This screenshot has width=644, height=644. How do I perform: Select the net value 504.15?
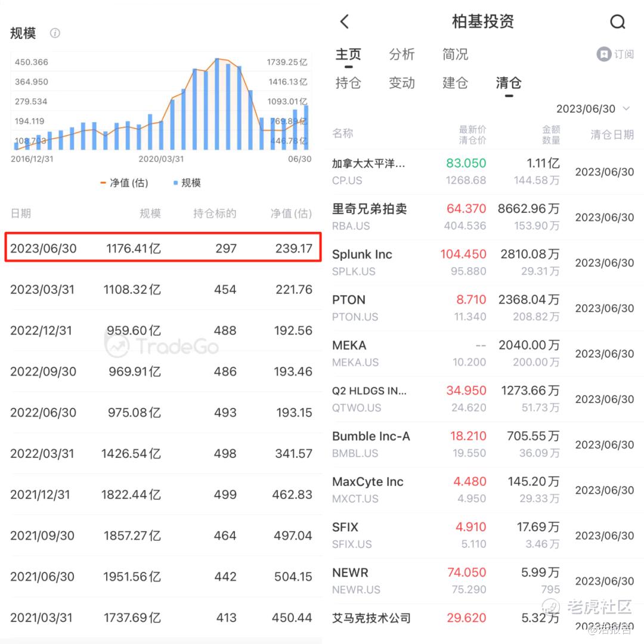293,577
